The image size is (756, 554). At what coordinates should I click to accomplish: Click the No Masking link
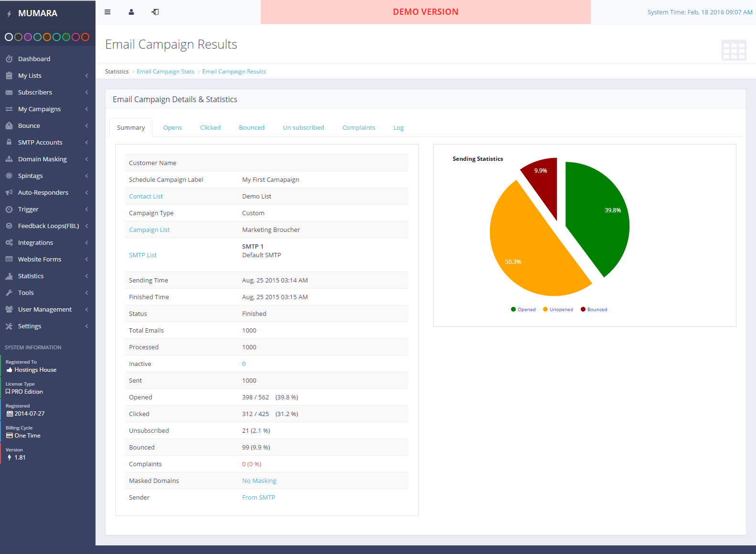point(259,481)
